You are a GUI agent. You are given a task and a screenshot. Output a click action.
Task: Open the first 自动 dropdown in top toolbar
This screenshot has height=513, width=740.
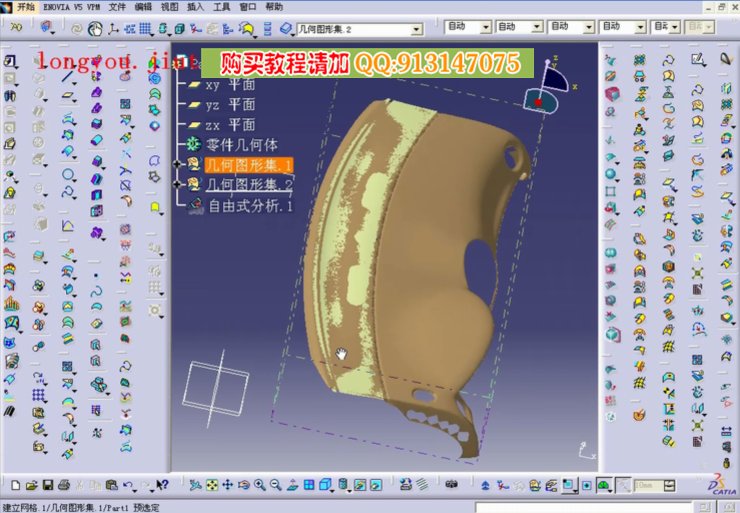(x=485, y=26)
